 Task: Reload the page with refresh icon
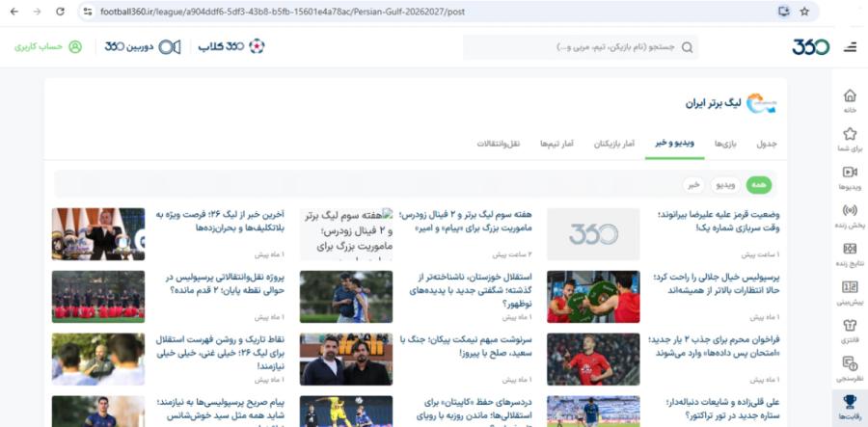point(60,12)
